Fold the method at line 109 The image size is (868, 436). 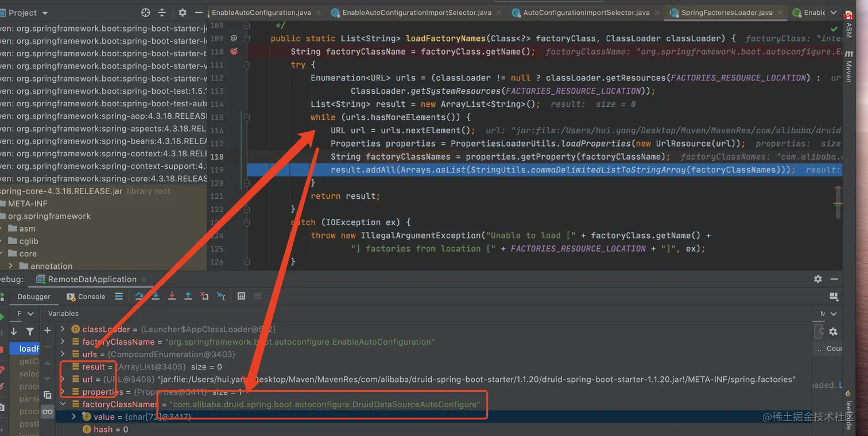[x=248, y=38]
